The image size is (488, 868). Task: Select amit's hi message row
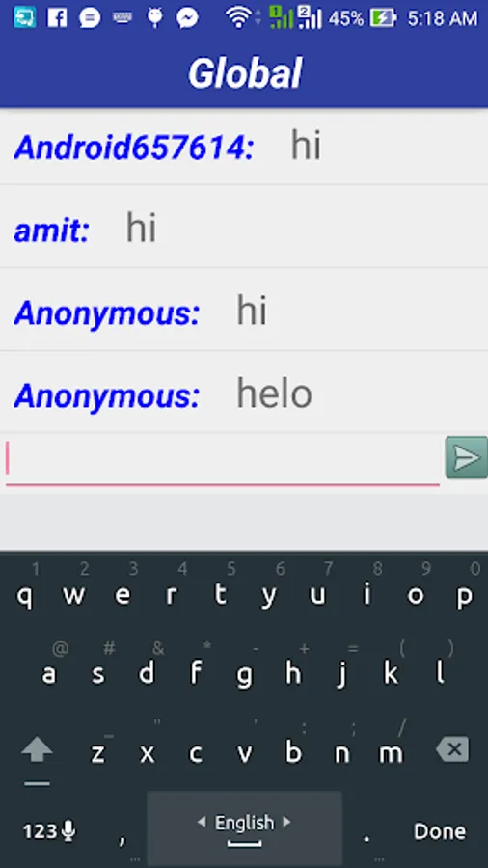point(244,227)
